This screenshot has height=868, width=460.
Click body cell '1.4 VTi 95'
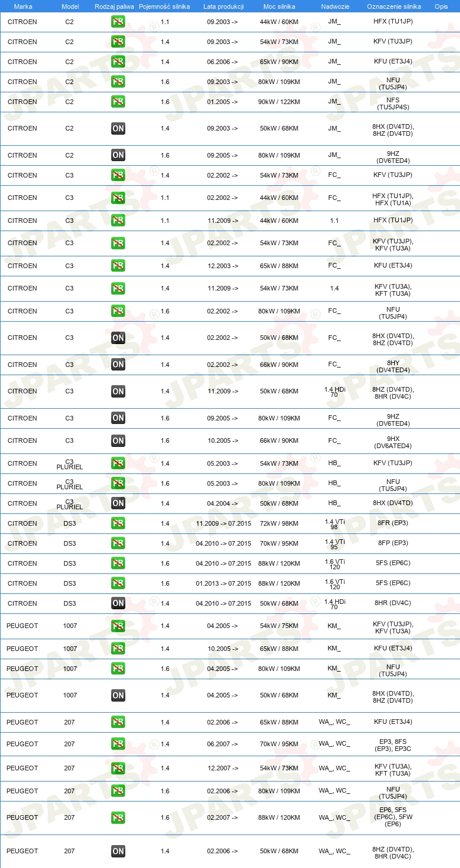335,544
